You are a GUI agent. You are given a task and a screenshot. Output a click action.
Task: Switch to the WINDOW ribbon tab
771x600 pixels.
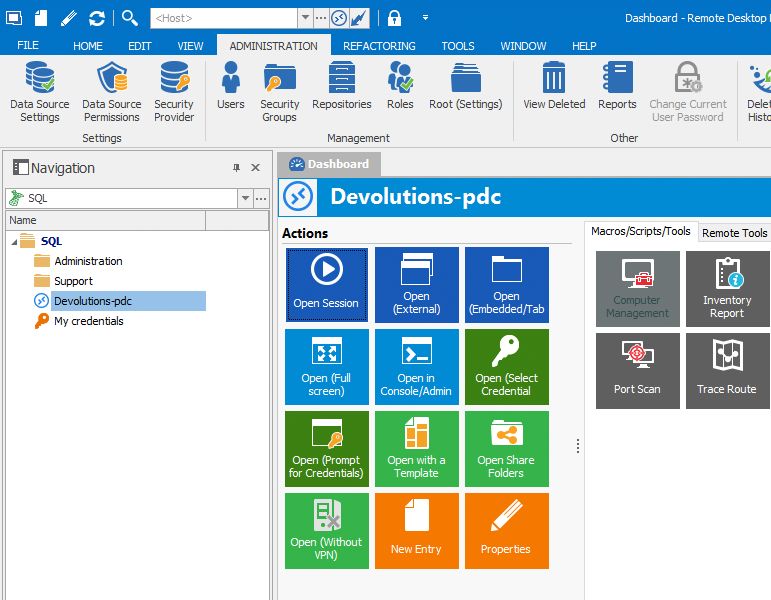coord(523,46)
